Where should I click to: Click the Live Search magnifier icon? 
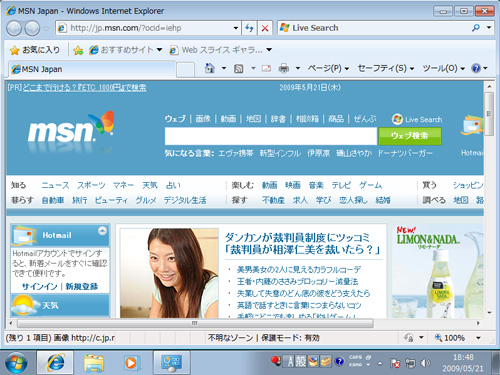point(476,28)
